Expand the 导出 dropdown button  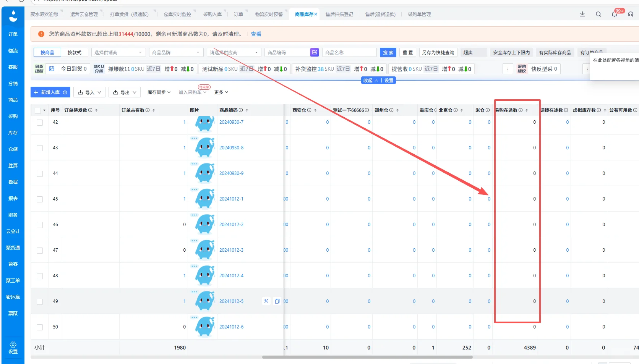tap(125, 92)
